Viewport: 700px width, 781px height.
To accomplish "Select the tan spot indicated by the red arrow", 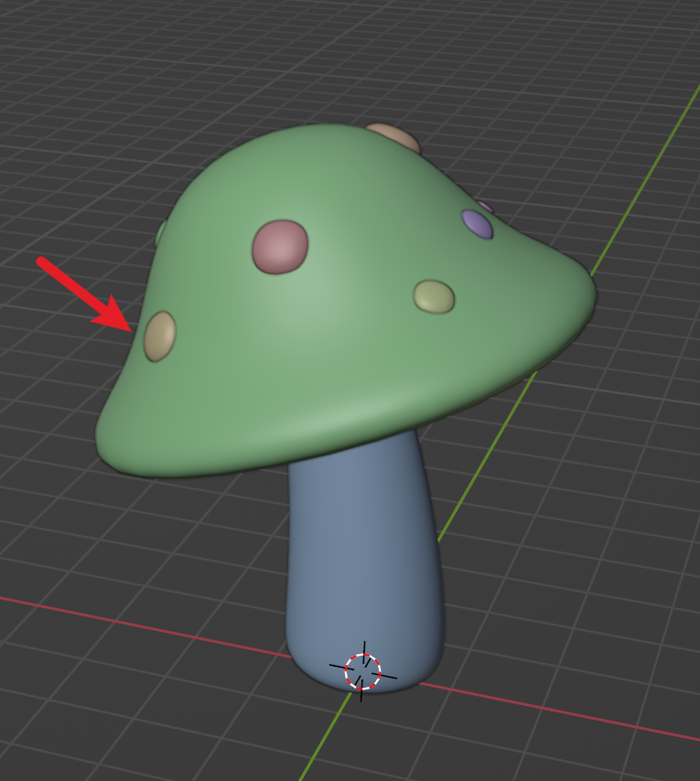I will tap(160, 336).
